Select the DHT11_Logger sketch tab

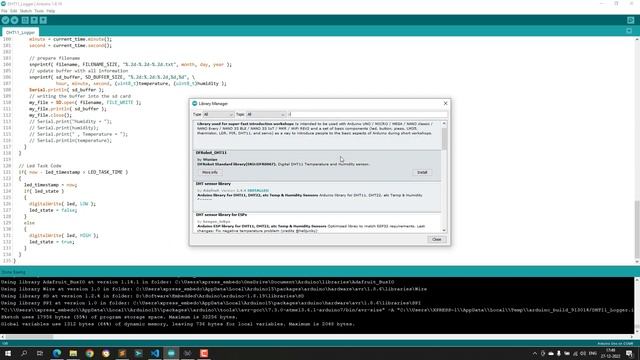pyautogui.click(x=20, y=32)
